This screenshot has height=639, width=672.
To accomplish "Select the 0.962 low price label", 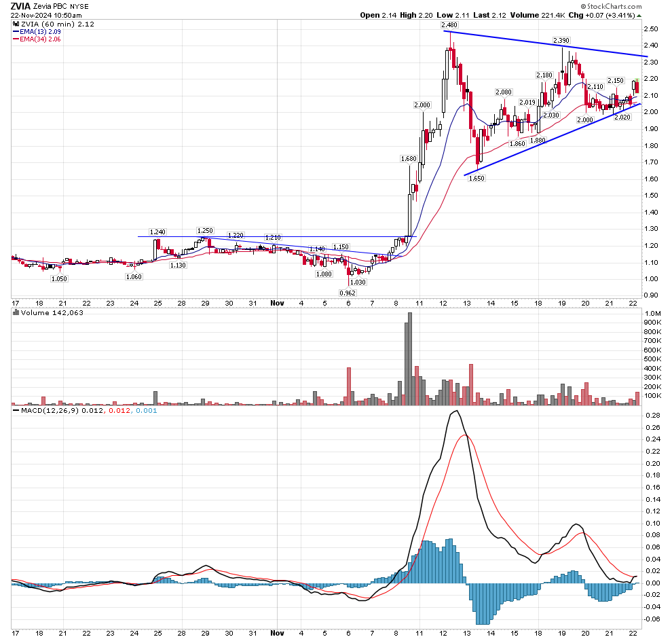I will click(x=348, y=293).
